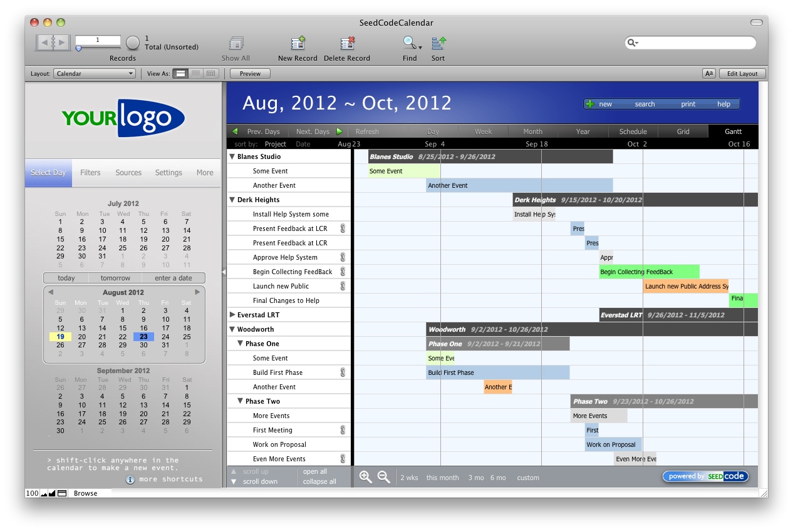Screen dimensions: 793x532
Task: Switch to the Week view tab
Action: pos(483,131)
